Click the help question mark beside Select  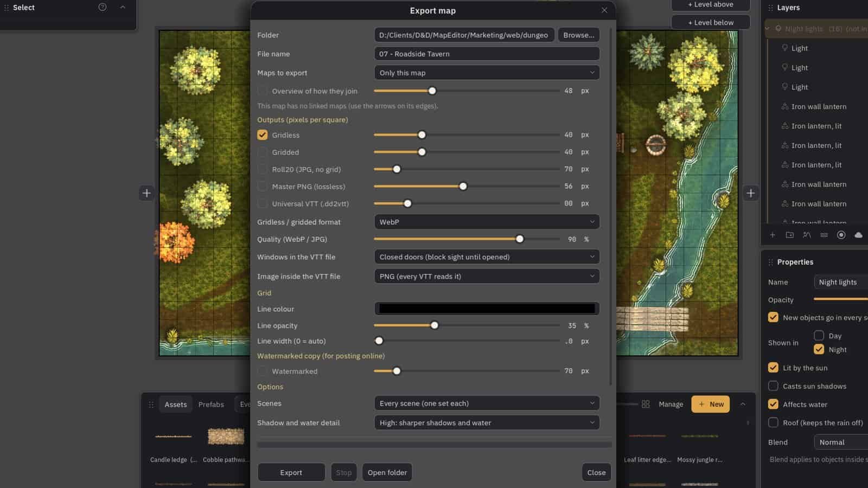click(103, 7)
